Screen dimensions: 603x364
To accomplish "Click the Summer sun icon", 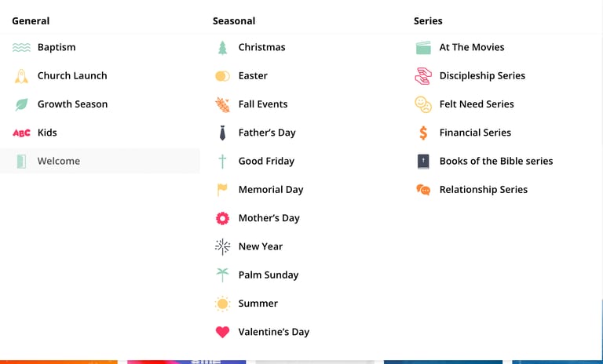I will tap(222, 304).
